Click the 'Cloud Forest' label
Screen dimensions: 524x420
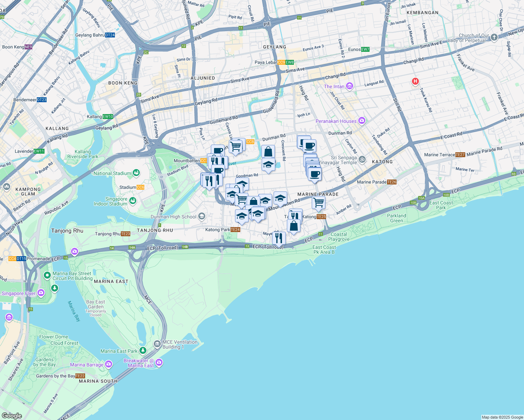(x=64, y=343)
